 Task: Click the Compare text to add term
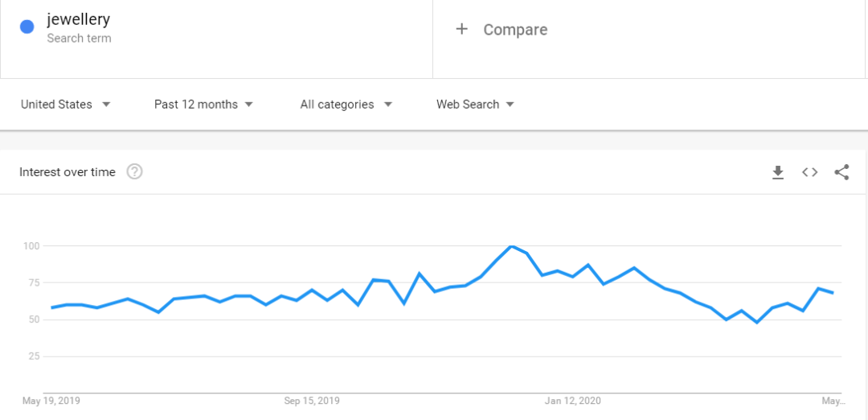click(x=515, y=30)
